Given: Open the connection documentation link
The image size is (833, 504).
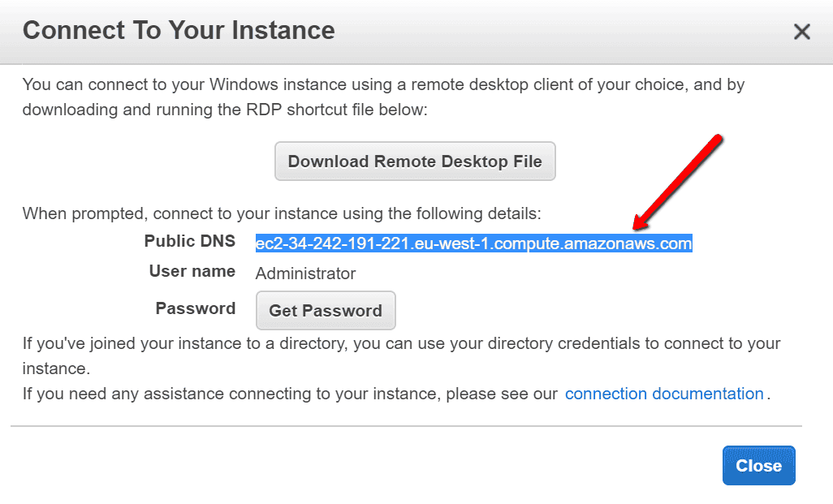Looking at the screenshot, I should (x=664, y=394).
